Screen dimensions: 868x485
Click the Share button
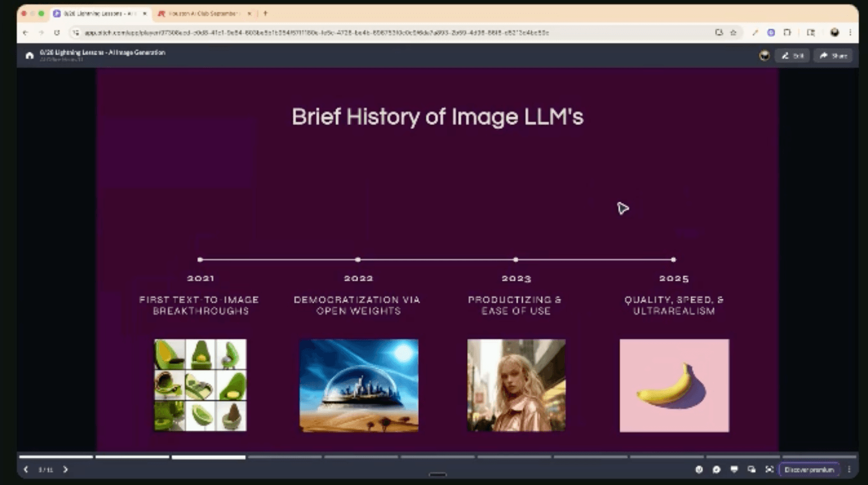[x=833, y=55]
